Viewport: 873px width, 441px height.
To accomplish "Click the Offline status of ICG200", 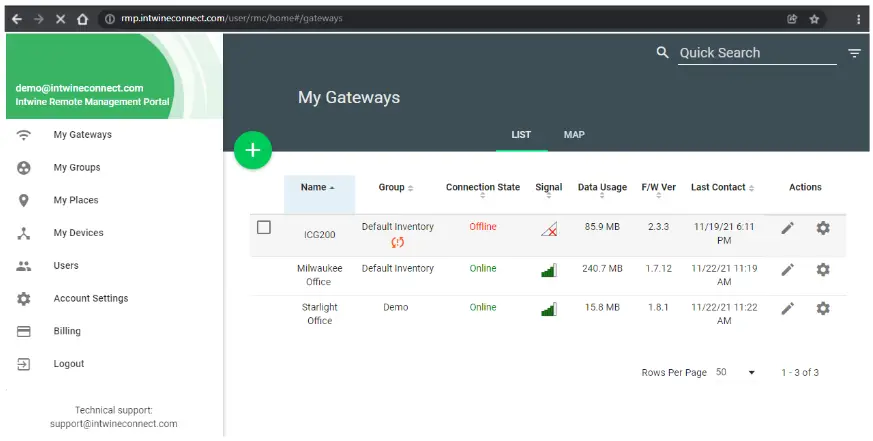I will pos(483,227).
